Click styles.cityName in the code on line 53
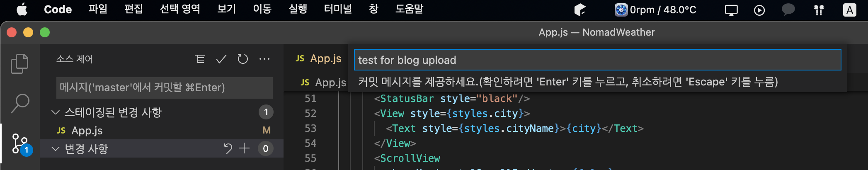868x170 pixels. pyautogui.click(x=509, y=129)
